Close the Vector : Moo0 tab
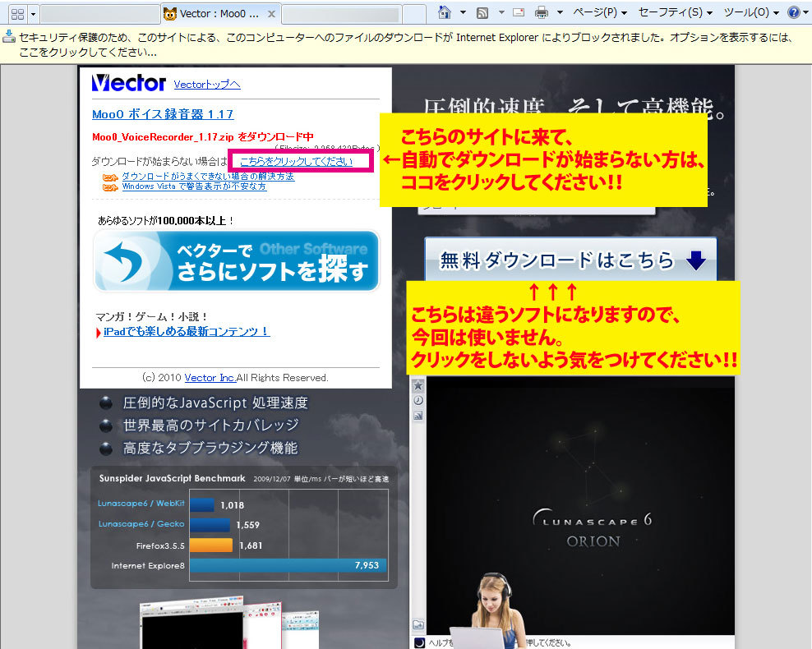The width and height of the screenshot is (812, 649). 271,14
